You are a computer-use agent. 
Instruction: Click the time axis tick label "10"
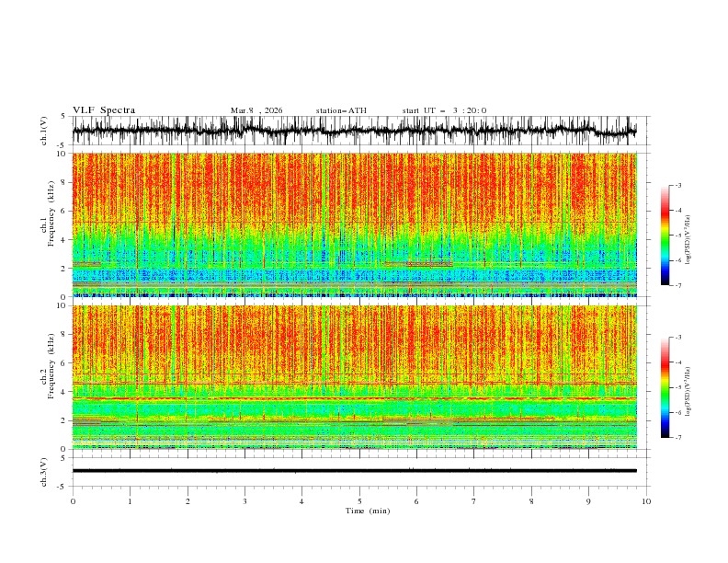pos(646,501)
